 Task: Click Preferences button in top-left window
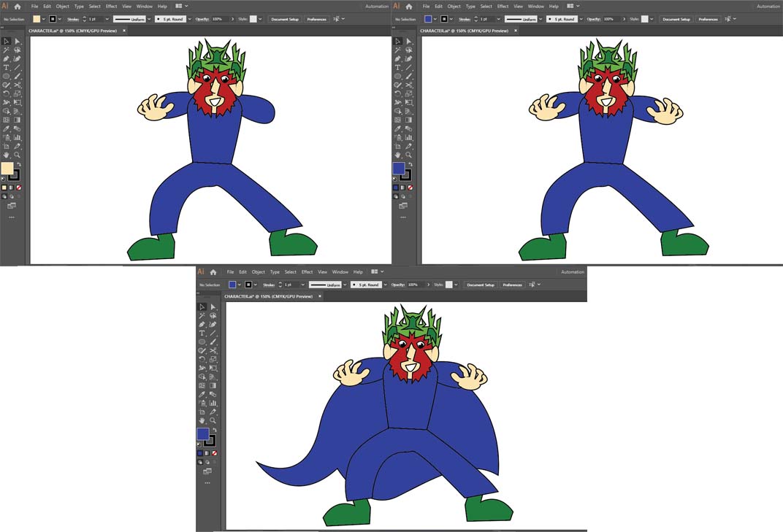point(316,19)
